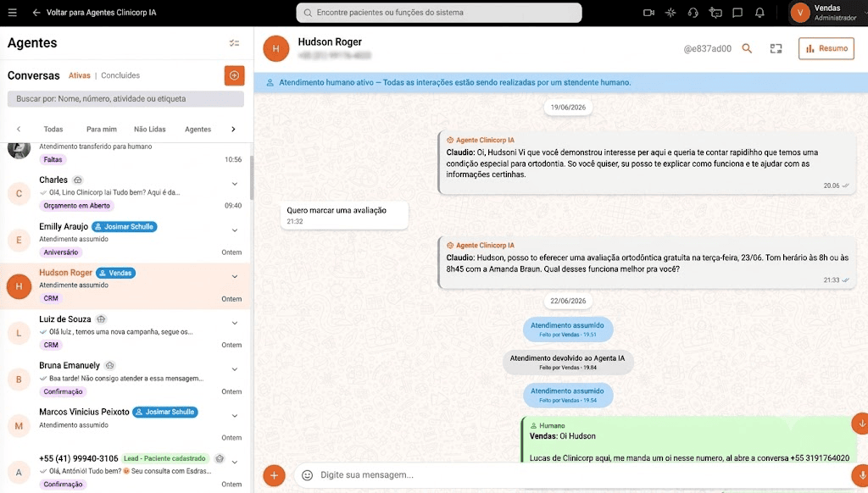
Task: Select the Não Lidas tab
Action: (149, 129)
